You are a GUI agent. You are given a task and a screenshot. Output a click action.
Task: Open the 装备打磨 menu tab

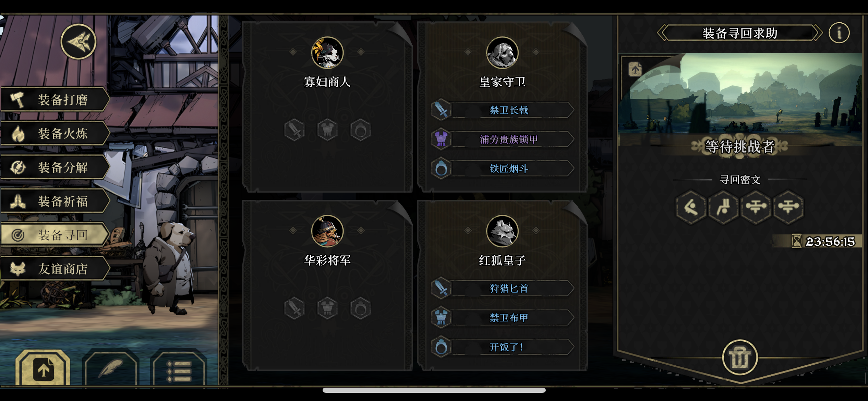tap(55, 100)
